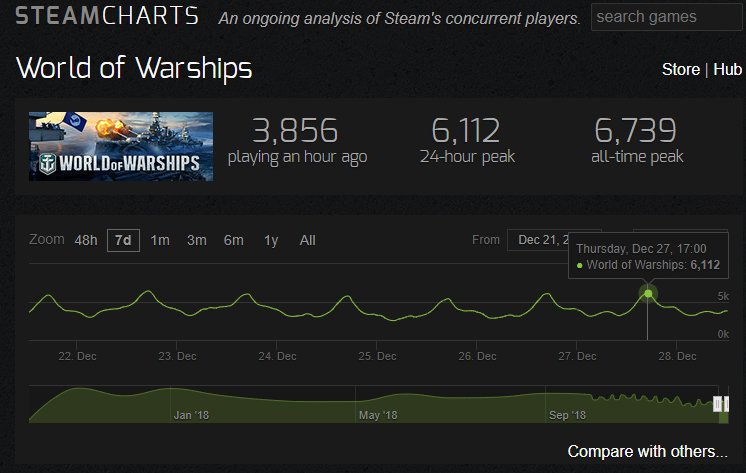Open the Hub link
746x473 pixels.
[727, 69]
